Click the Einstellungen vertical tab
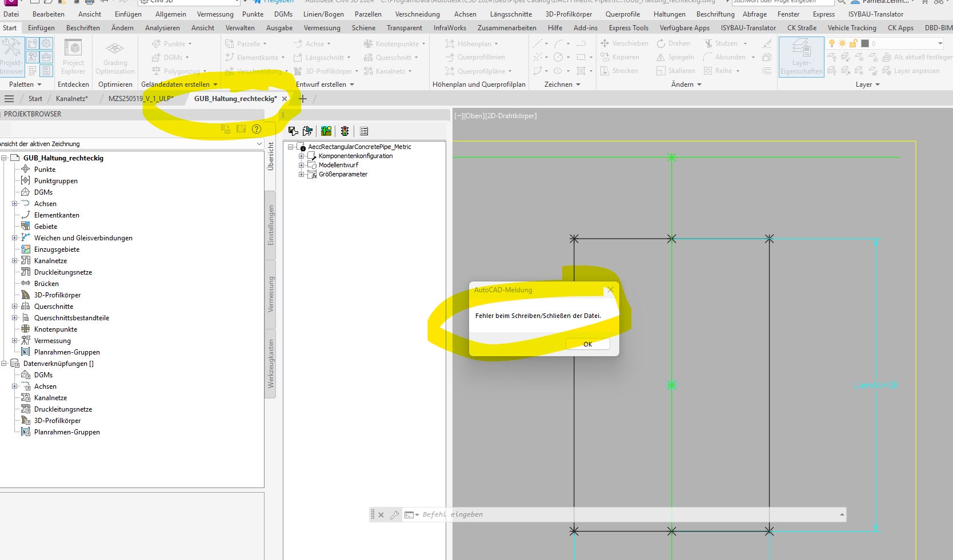953x560 pixels. (x=271, y=225)
